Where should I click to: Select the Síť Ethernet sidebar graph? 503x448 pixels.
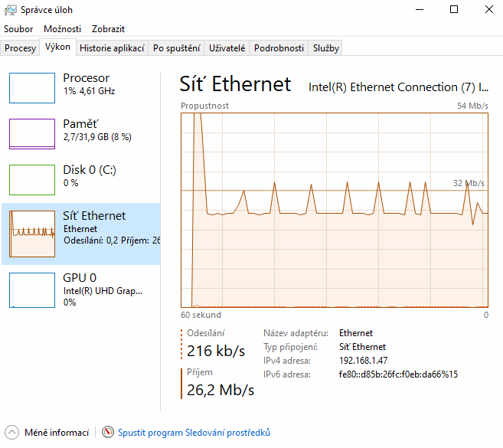point(32,234)
